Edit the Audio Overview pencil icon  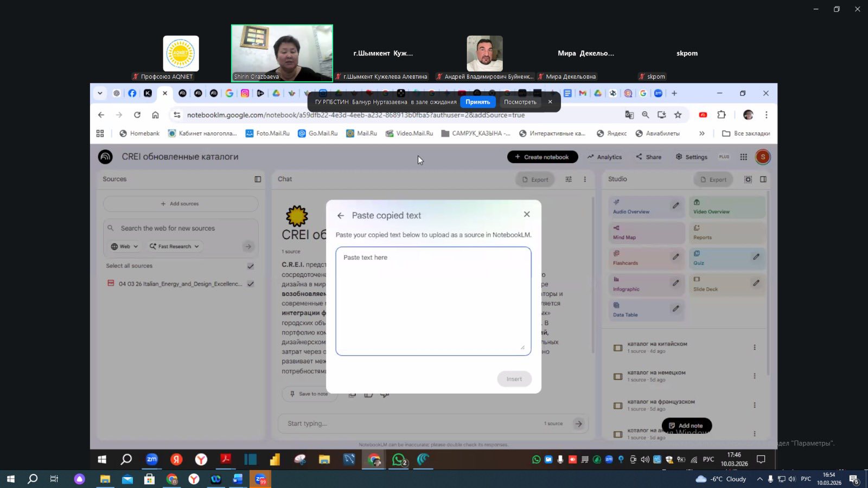[x=675, y=206]
